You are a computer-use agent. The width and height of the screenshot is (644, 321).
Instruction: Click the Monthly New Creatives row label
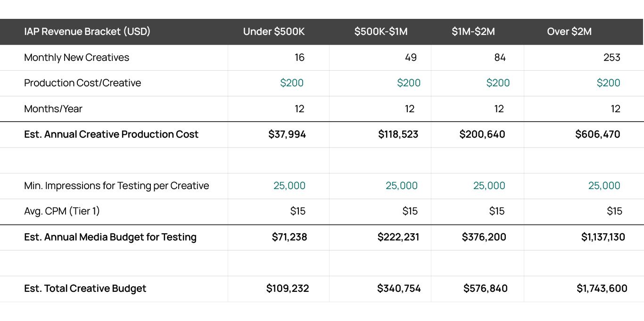76,58
